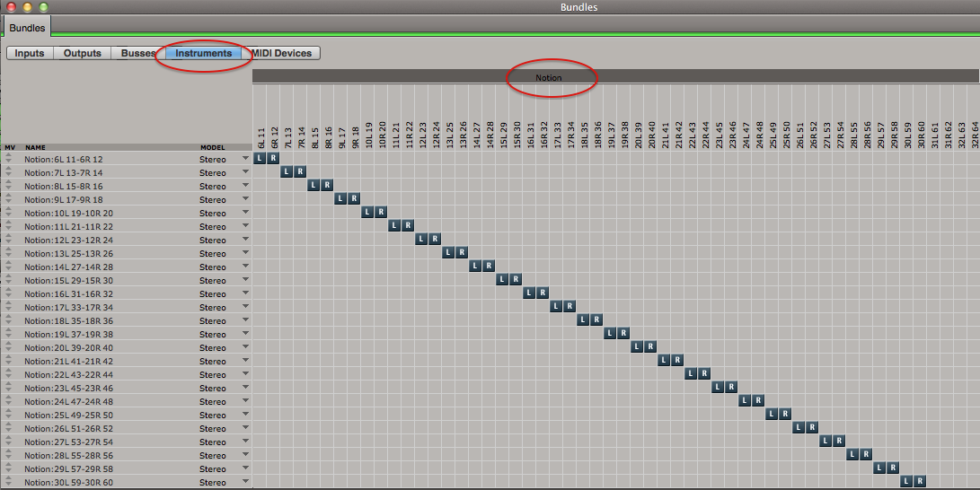Click move arrows for Notion:6L 11-6R 12
Viewport: 980px width, 490px height.
9,159
